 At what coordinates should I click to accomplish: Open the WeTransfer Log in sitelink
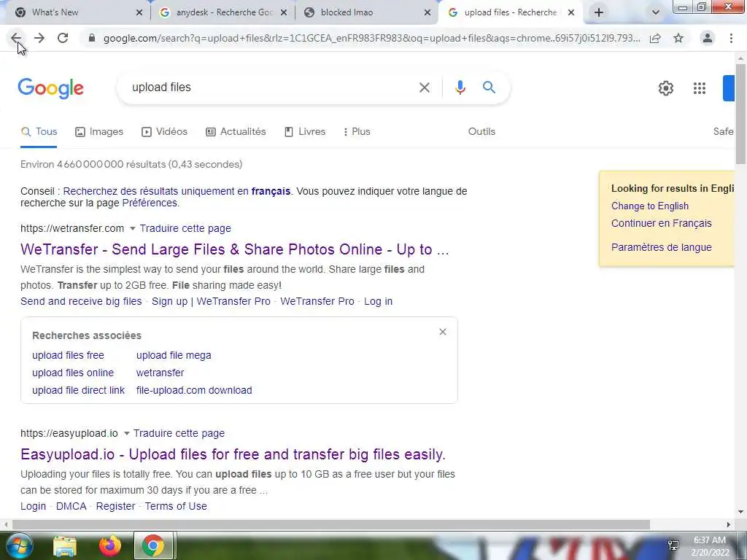tap(379, 301)
